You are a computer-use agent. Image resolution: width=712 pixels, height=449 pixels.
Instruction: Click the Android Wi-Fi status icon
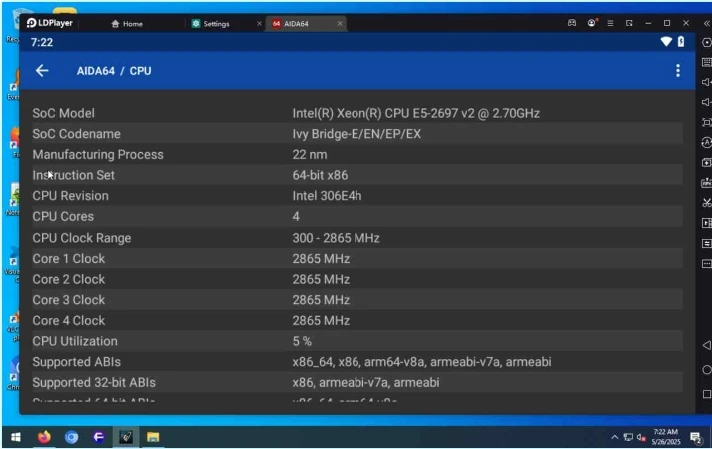tap(666, 42)
